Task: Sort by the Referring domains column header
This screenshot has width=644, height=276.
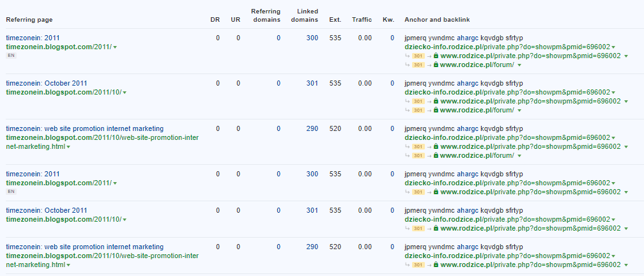Action: (x=266, y=15)
